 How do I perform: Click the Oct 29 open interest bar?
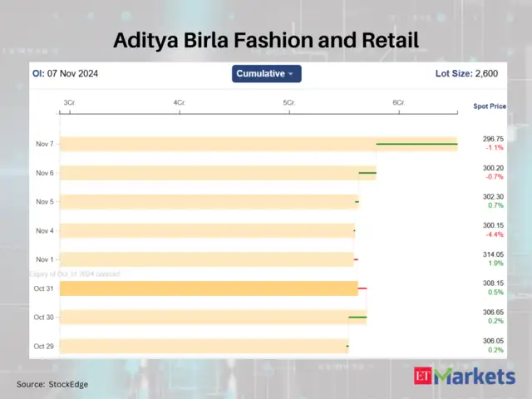(204, 346)
